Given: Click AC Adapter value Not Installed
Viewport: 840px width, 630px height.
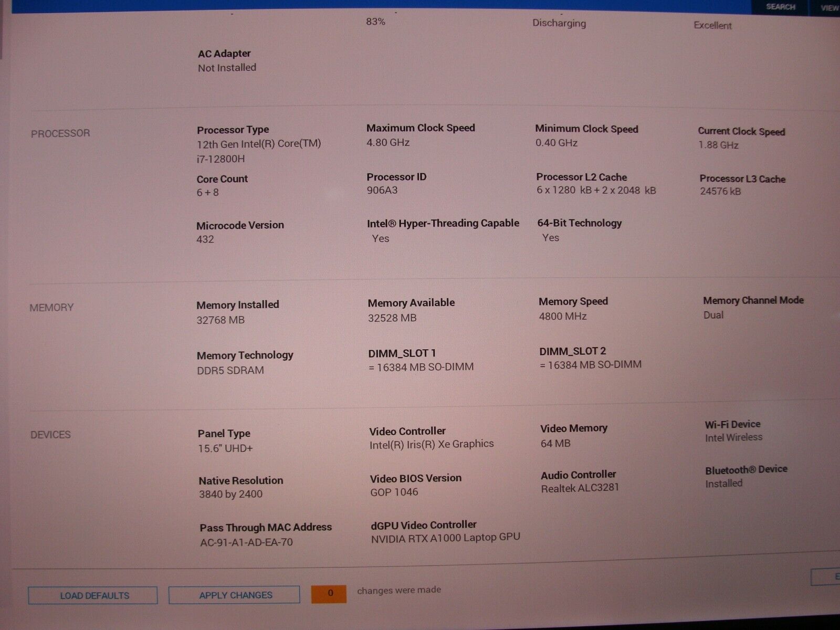Looking at the screenshot, I should 227,68.
